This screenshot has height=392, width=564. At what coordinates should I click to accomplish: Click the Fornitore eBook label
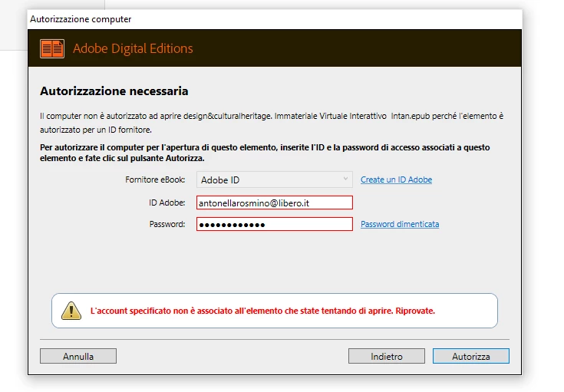[155, 180]
